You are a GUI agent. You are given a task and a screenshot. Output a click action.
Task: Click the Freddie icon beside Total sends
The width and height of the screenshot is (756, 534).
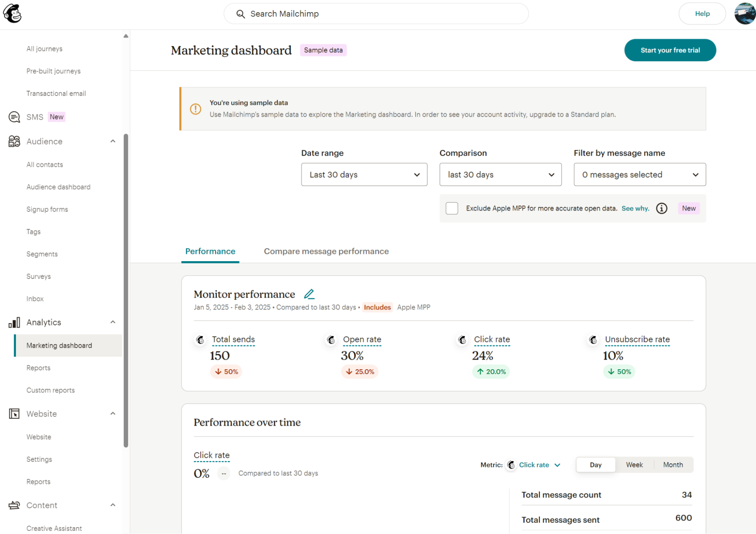(x=200, y=340)
